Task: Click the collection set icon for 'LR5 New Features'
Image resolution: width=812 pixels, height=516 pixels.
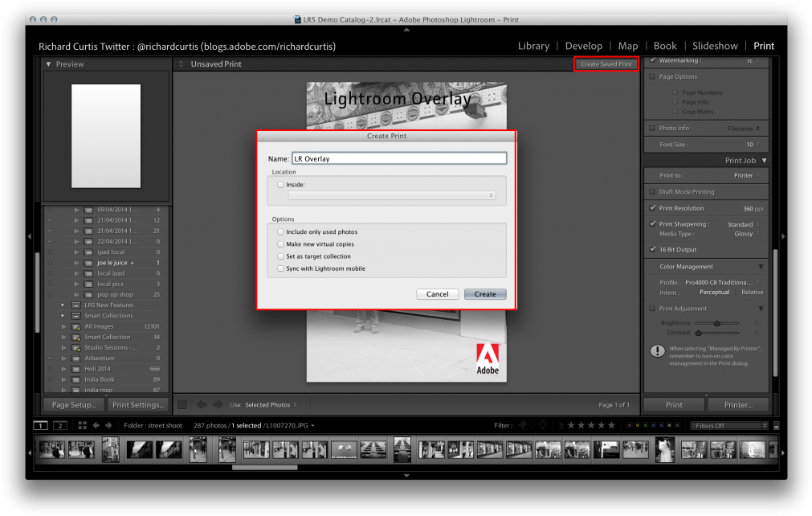Action: (x=75, y=305)
